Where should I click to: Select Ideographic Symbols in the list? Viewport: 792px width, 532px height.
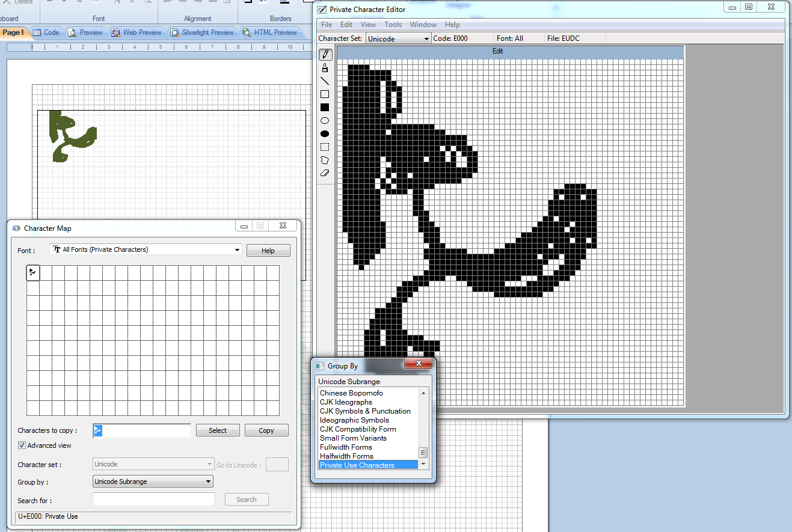tap(354, 420)
